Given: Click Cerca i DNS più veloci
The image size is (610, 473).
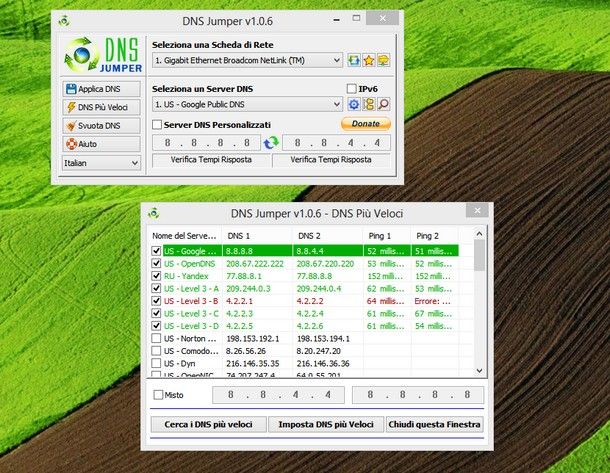Looking at the screenshot, I should coord(209,424).
